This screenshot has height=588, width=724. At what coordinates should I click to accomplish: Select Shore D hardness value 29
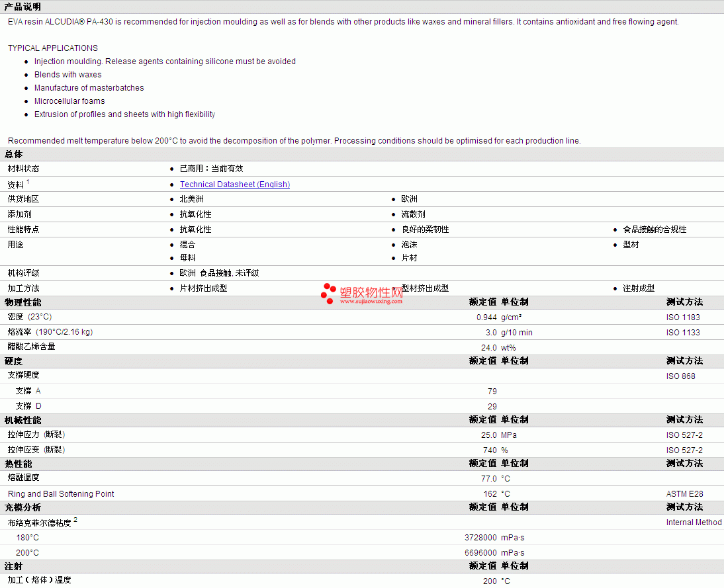click(492, 407)
